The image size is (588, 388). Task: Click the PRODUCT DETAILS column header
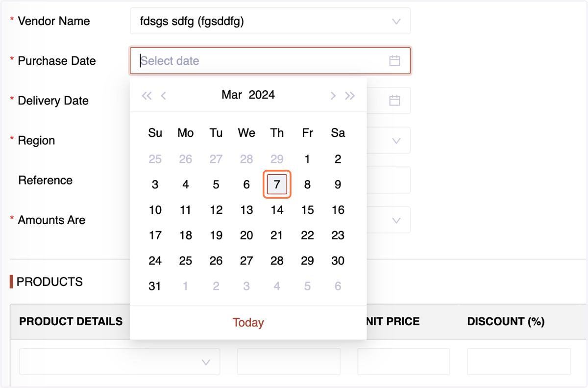[71, 322]
